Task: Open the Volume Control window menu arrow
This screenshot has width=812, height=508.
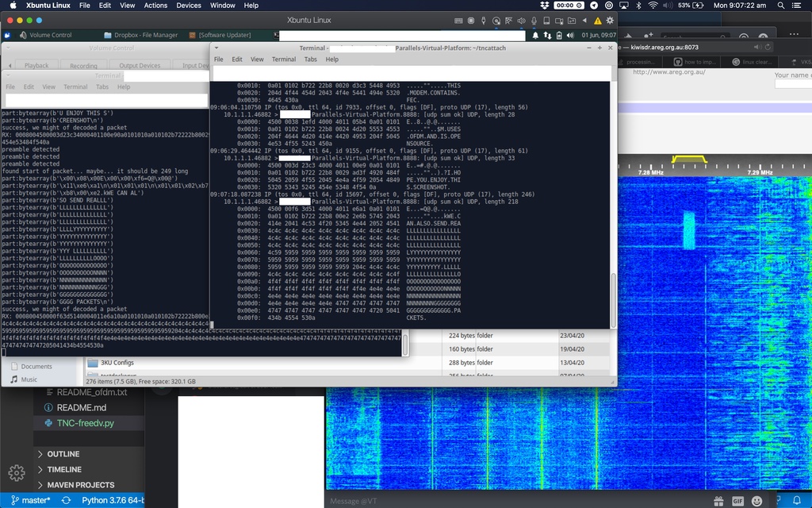Action: tap(8, 48)
